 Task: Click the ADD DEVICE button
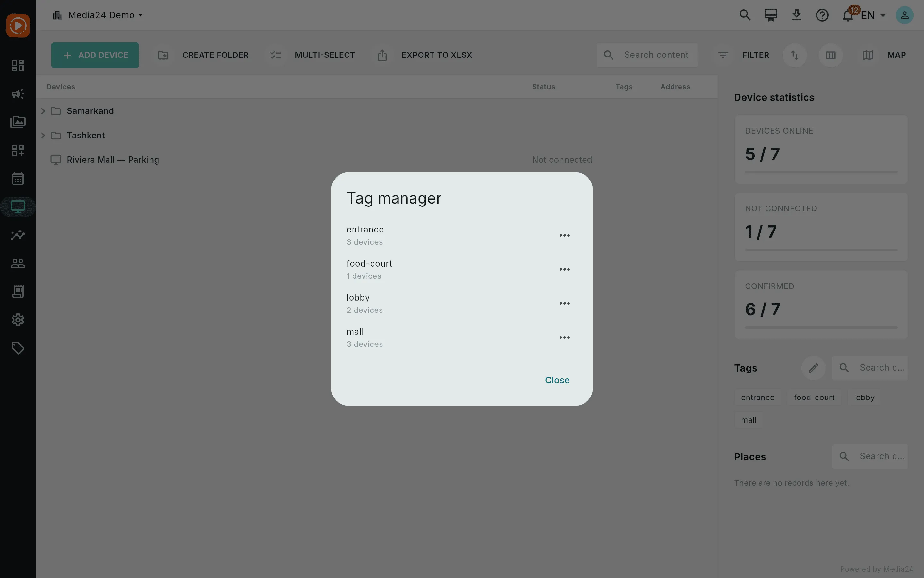click(x=95, y=55)
